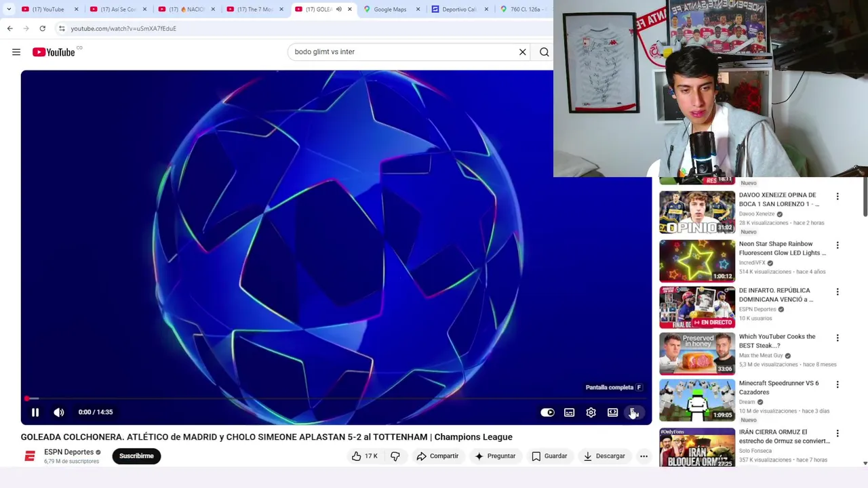
Task: Open the ESPN Deportes channel avatar
Action: tap(30, 456)
